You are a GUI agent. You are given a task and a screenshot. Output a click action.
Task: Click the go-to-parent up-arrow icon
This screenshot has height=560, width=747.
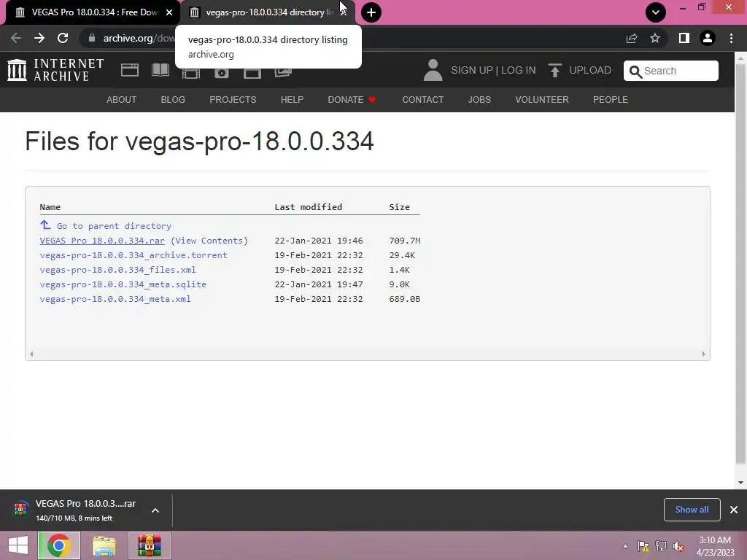coord(45,225)
